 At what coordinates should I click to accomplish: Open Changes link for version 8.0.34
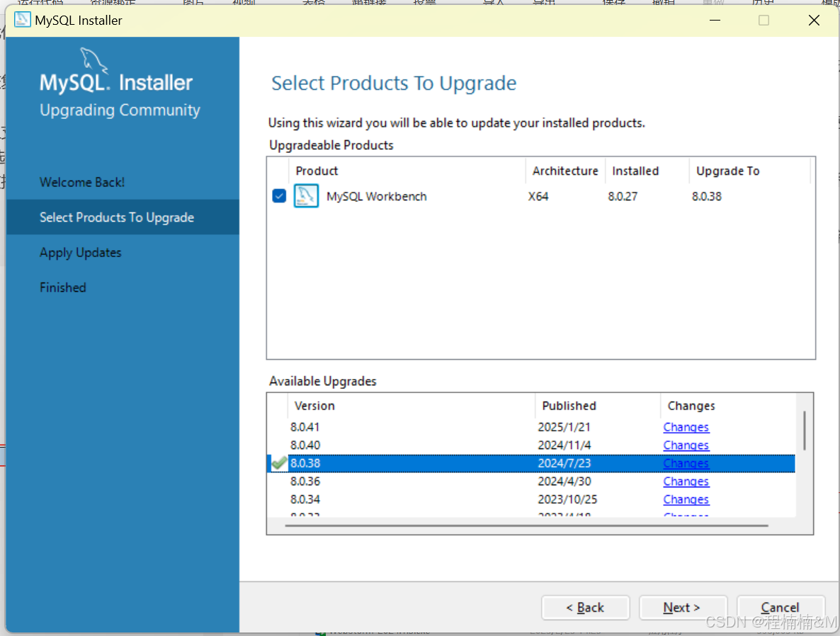coord(686,499)
